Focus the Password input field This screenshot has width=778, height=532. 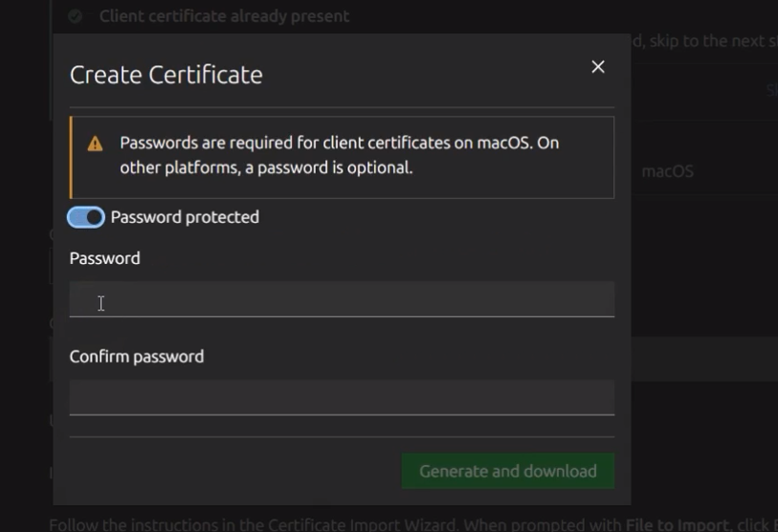(x=342, y=299)
